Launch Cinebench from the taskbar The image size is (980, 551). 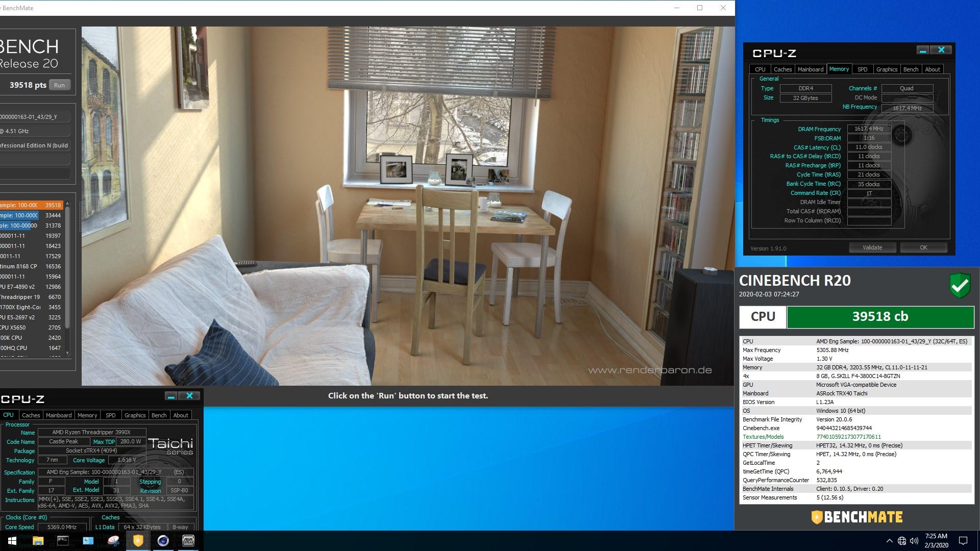tap(163, 541)
